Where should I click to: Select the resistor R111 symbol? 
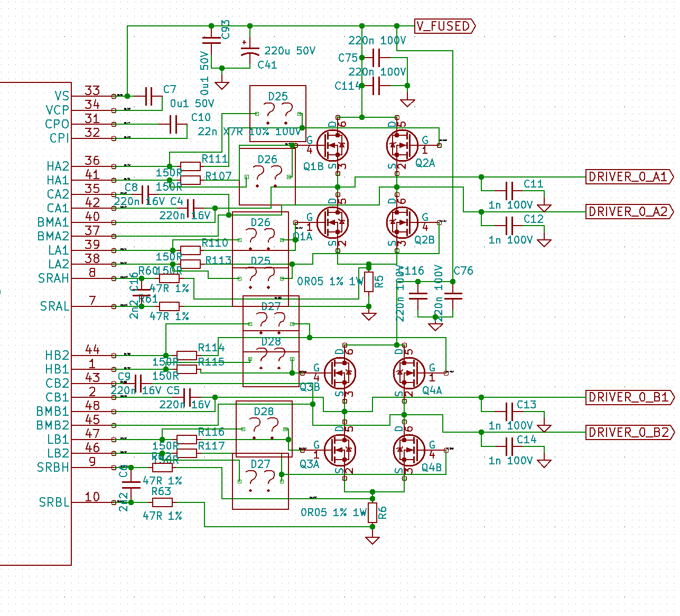click(191, 166)
